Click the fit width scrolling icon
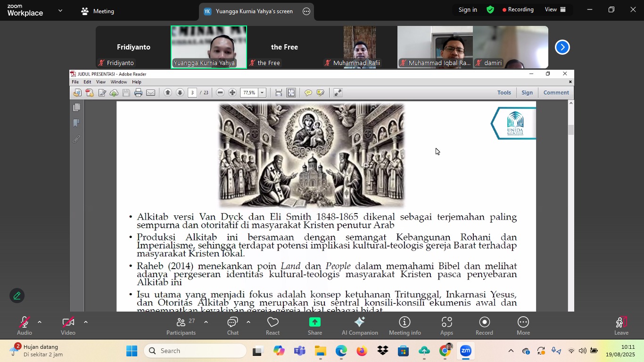Screen dimensions: 644x362 click(279, 93)
